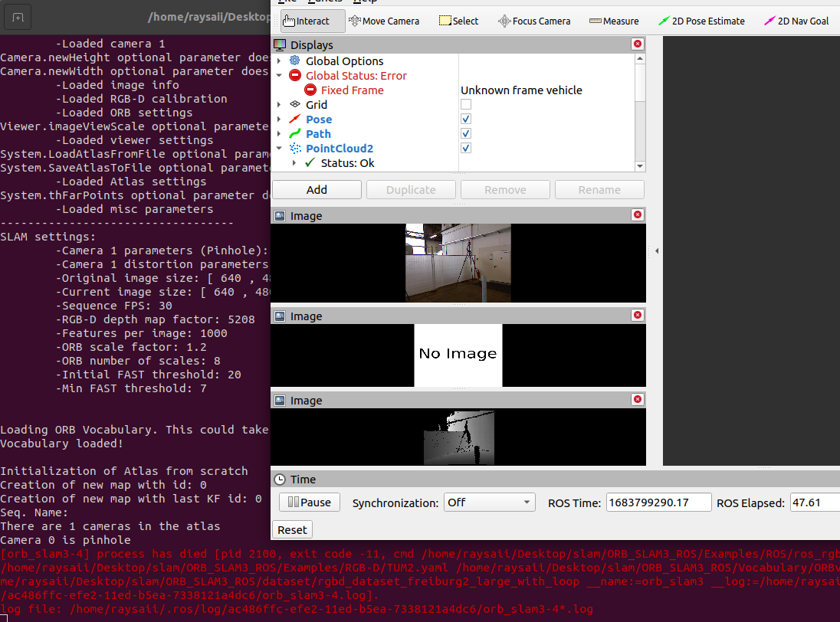Select the 2D Nav Goal tool
Screen dimensions: 840x622
tap(796, 21)
